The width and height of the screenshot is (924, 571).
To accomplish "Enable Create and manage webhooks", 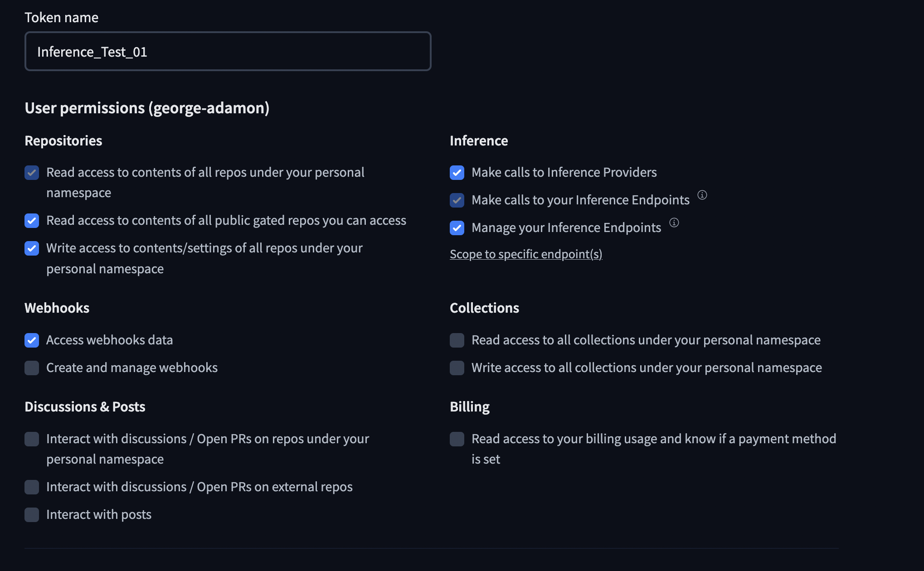I will 32,368.
